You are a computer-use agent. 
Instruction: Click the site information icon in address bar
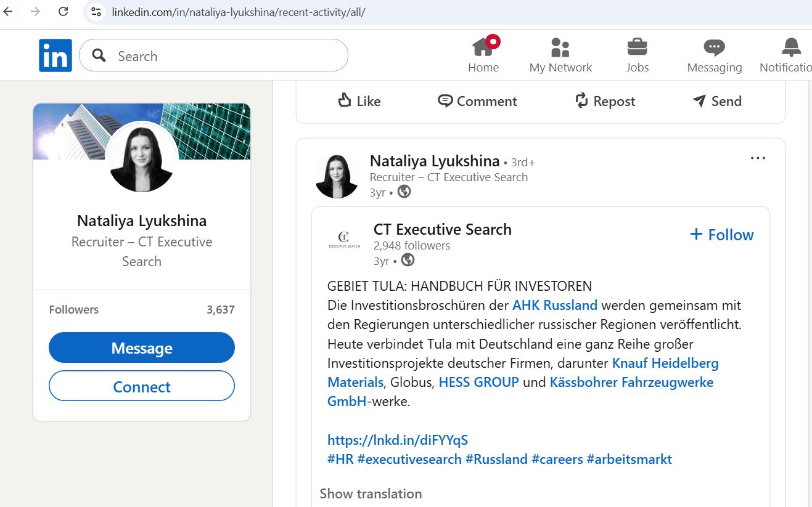(96, 12)
